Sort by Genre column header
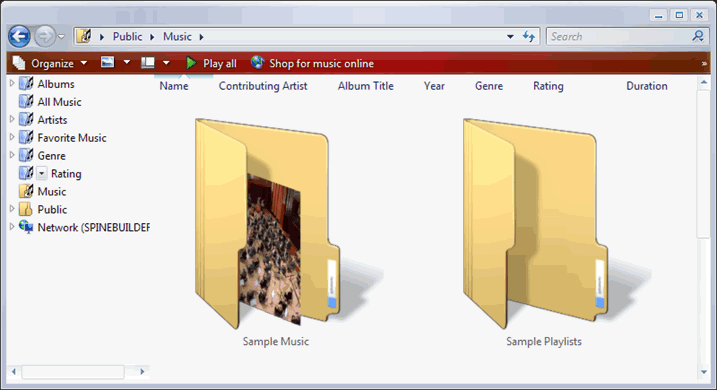Image resolution: width=717 pixels, height=390 pixels. pyautogui.click(x=489, y=86)
